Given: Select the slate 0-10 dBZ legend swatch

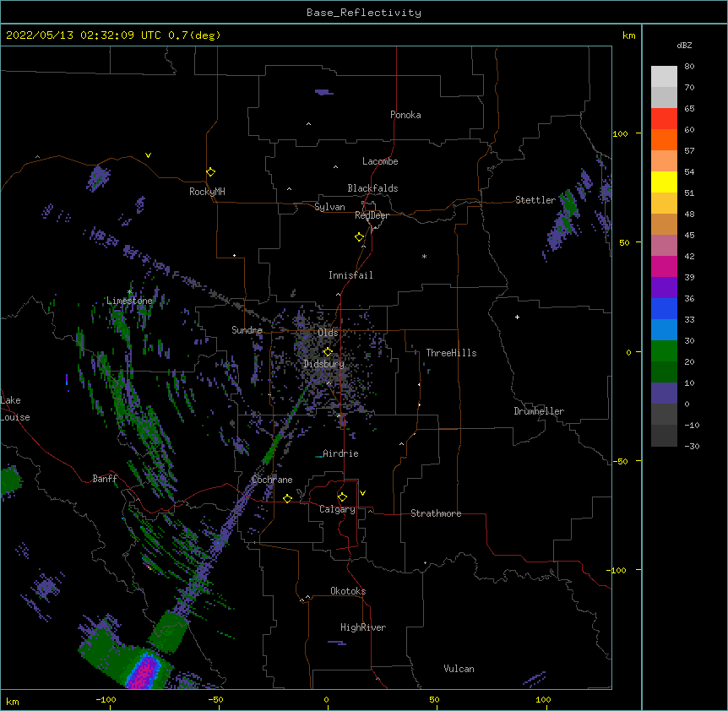Looking at the screenshot, I should [664, 393].
